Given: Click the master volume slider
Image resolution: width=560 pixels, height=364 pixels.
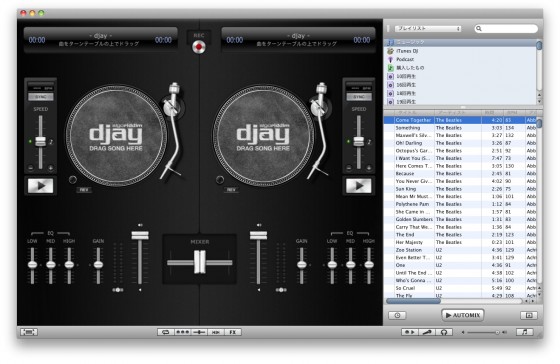Looking at the screenshot, I should (484, 332).
